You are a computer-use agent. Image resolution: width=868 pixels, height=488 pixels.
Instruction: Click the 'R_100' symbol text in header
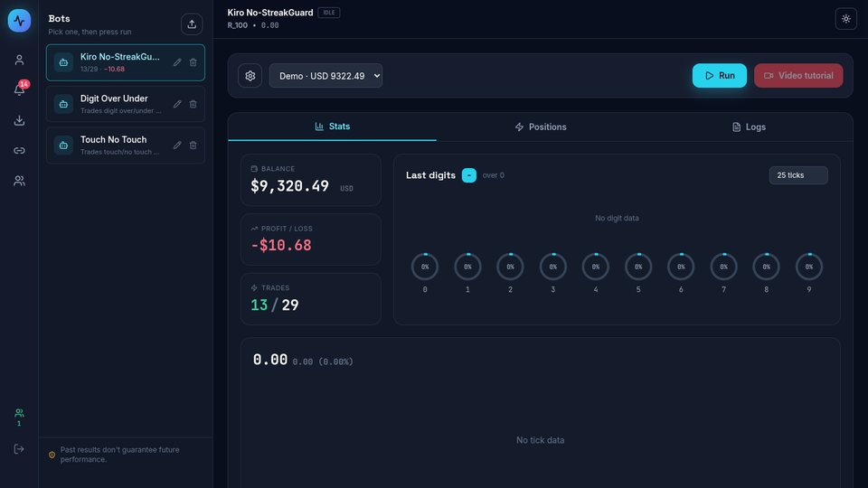238,25
